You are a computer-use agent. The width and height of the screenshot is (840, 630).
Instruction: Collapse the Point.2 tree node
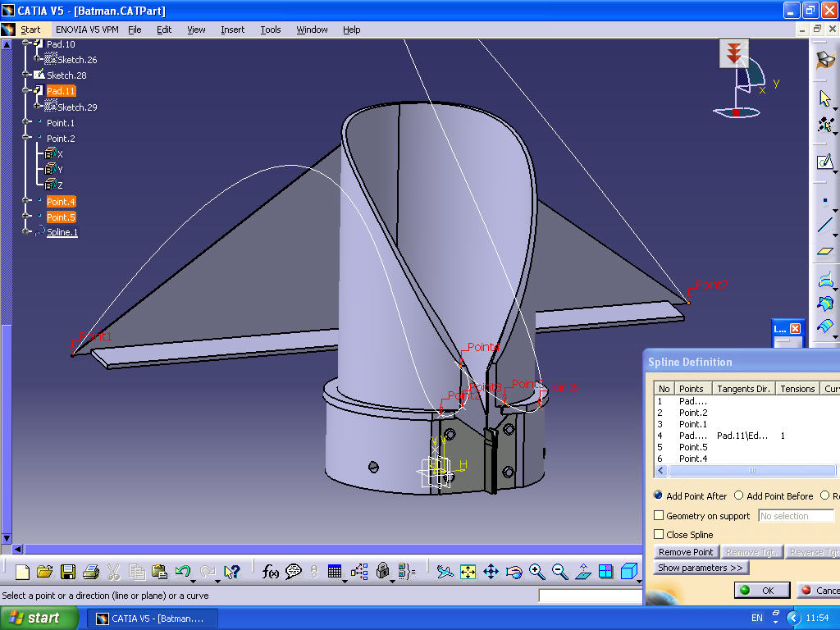25,137
